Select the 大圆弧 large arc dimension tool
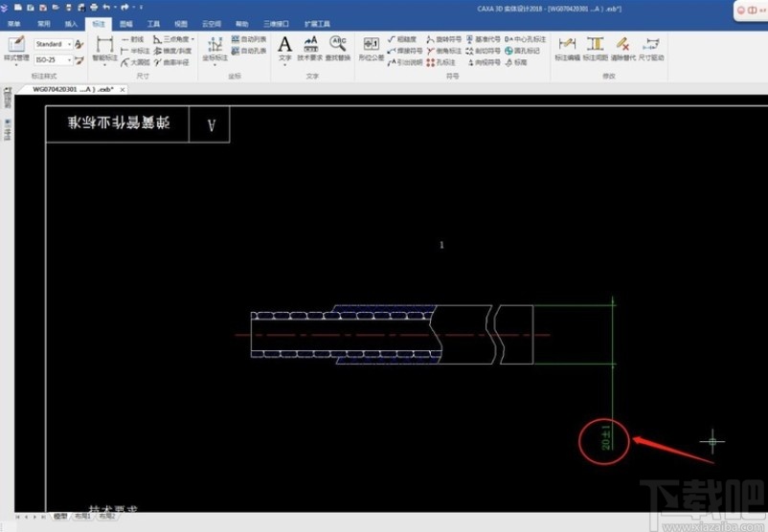 pyautogui.click(x=135, y=62)
